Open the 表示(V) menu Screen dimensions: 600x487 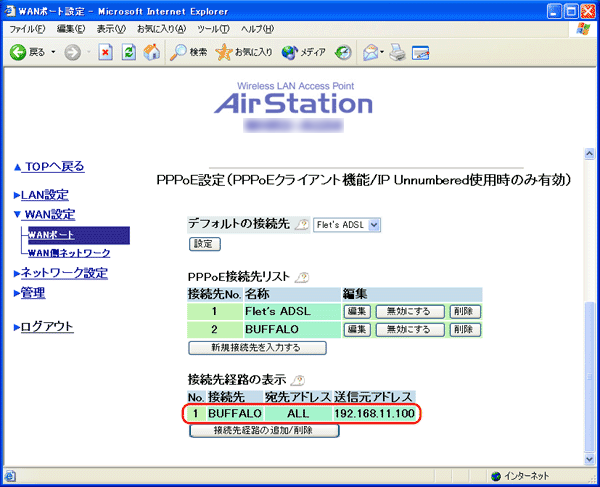(111, 29)
